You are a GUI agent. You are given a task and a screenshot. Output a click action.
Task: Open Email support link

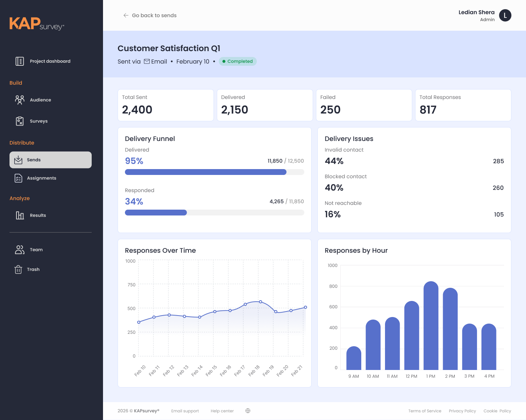tap(185, 411)
